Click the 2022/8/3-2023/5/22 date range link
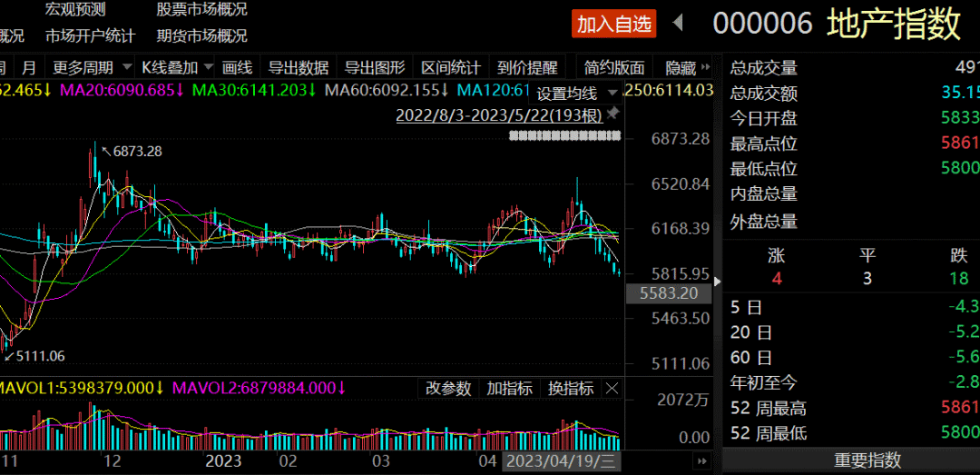This screenshot has width=980, height=475. point(498,115)
